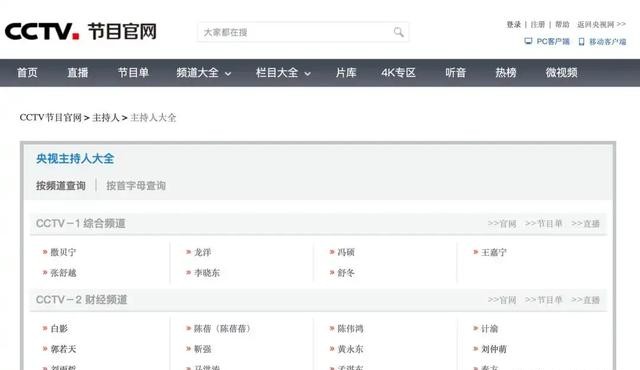Click the 央视主持人大全 heading
640x370 pixels.
point(75,159)
